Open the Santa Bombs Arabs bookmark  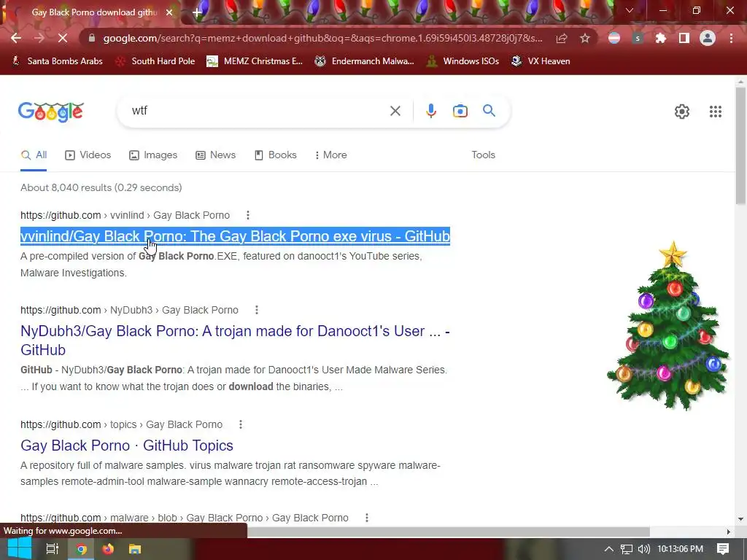coord(57,61)
